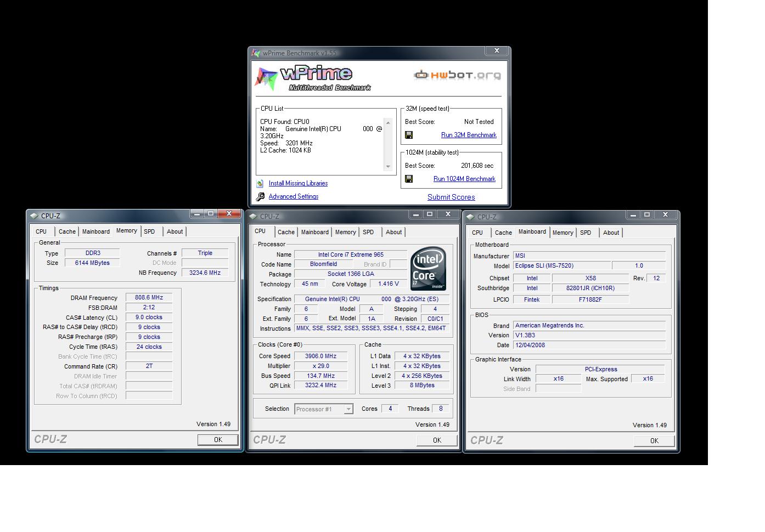Click the Model Eclipse SLI (MS-7520) field

tap(561, 265)
